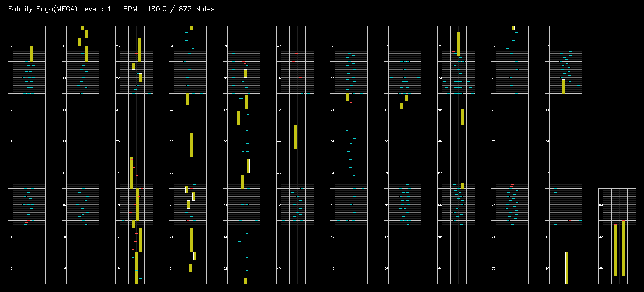Screen dimensions: 644x292
Task: Click the yellow hold note in measure 38
Action: pyautogui.click(x=246, y=73)
